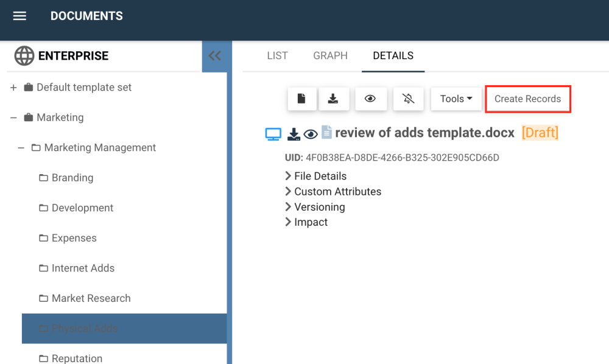Click the eye icon beside file name

tap(311, 134)
